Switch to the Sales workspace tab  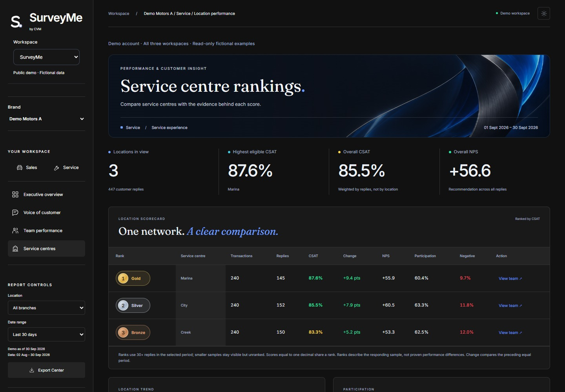click(x=27, y=168)
